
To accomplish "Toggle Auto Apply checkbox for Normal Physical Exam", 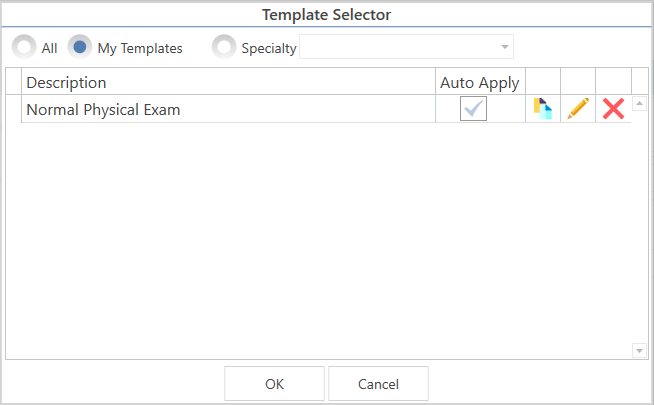I will (x=473, y=108).
